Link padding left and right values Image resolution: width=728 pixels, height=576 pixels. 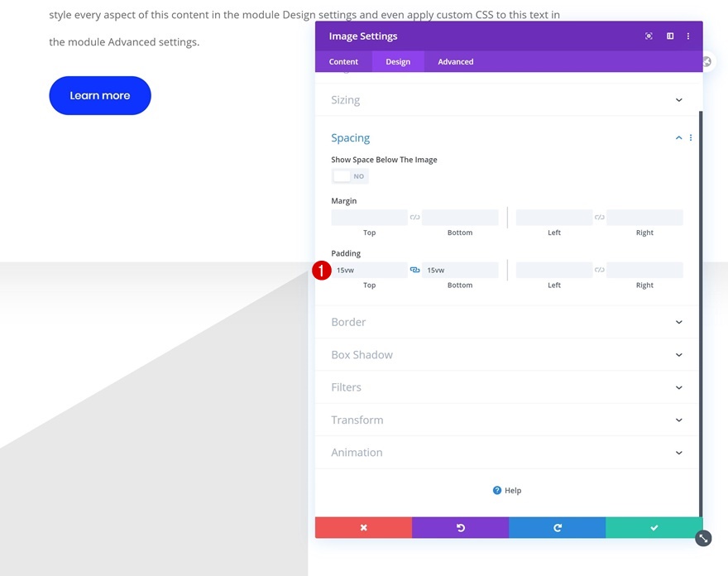coord(600,270)
